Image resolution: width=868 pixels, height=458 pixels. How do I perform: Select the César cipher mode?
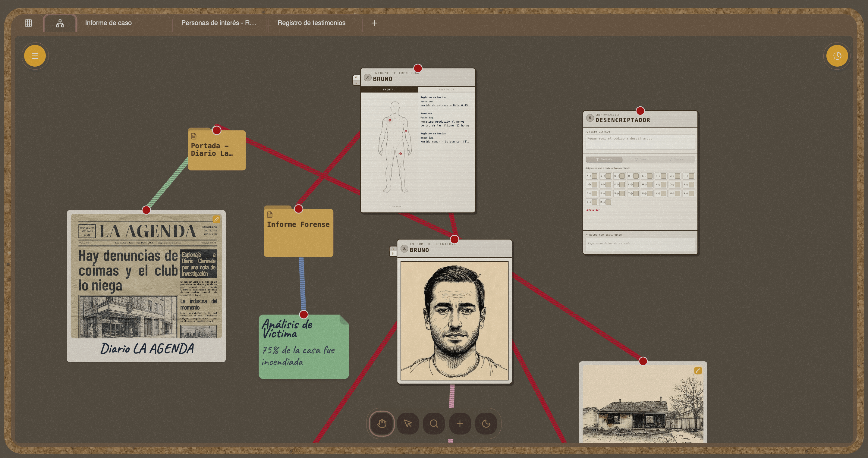click(640, 159)
